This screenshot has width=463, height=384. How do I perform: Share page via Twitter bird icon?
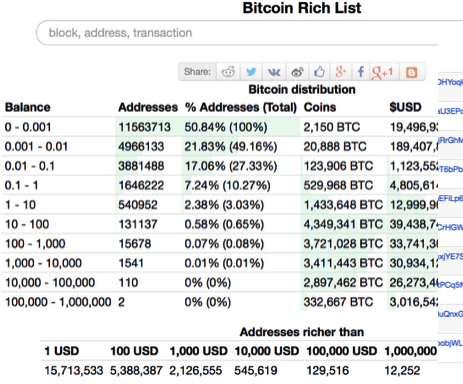(x=251, y=72)
